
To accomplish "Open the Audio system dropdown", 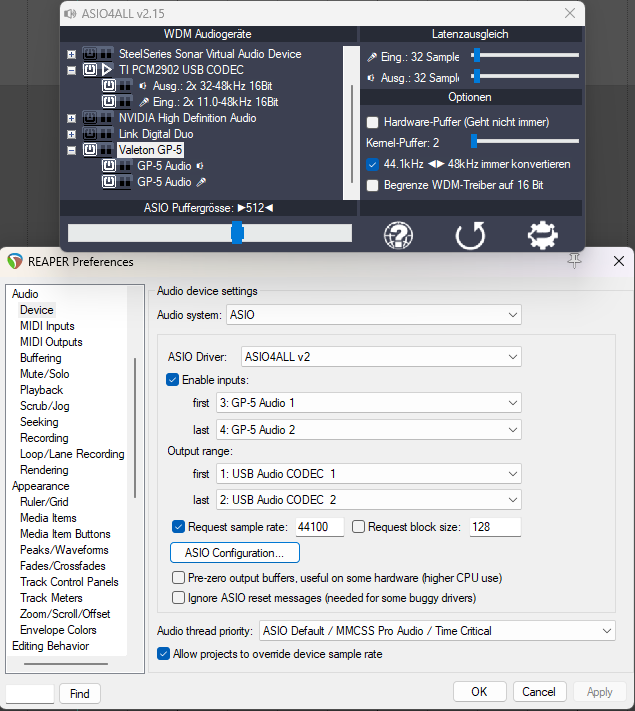I will point(374,315).
